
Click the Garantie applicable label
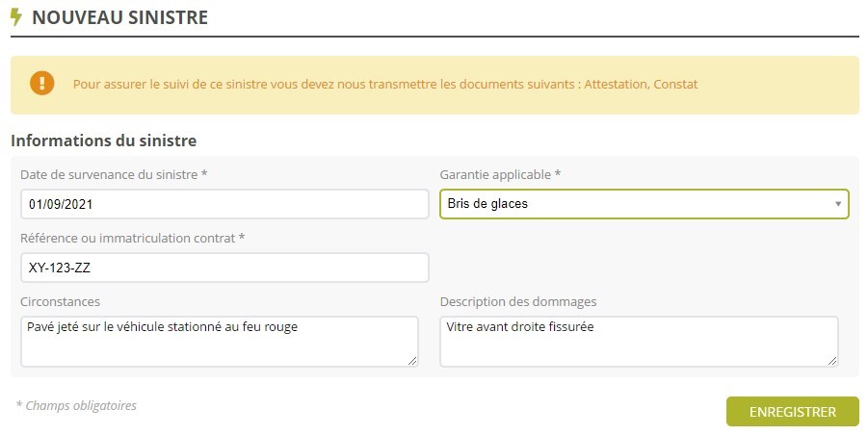tap(500, 174)
